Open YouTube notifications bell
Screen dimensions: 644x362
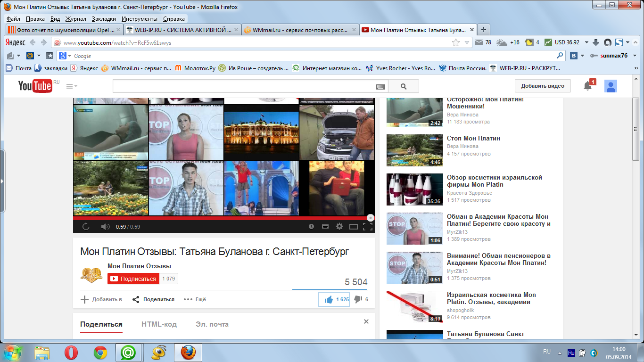(587, 86)
